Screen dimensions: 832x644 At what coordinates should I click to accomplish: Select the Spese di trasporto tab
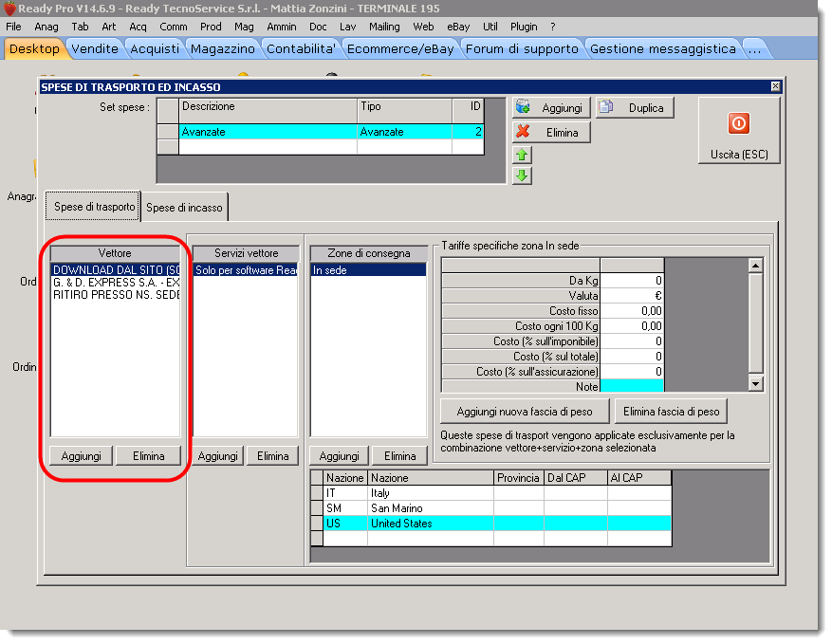coord(94,207)
